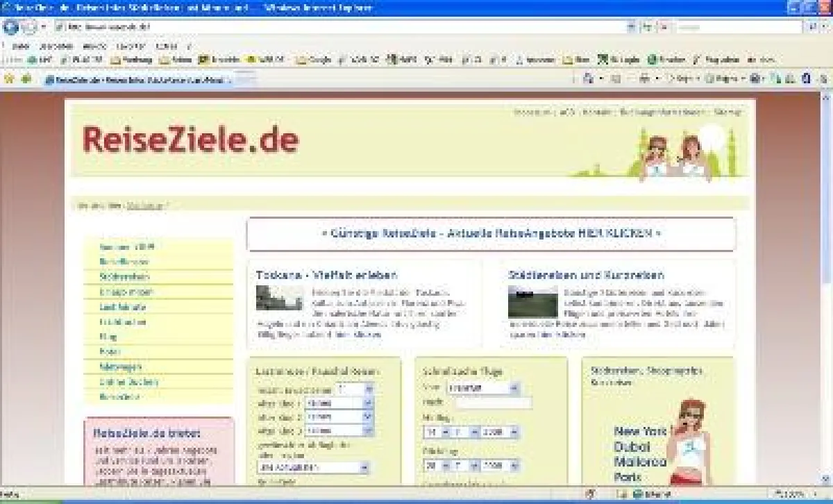Click the Back navigation icon
The height and width of the screenshot is (504, 833).
(x=11, y=27)
